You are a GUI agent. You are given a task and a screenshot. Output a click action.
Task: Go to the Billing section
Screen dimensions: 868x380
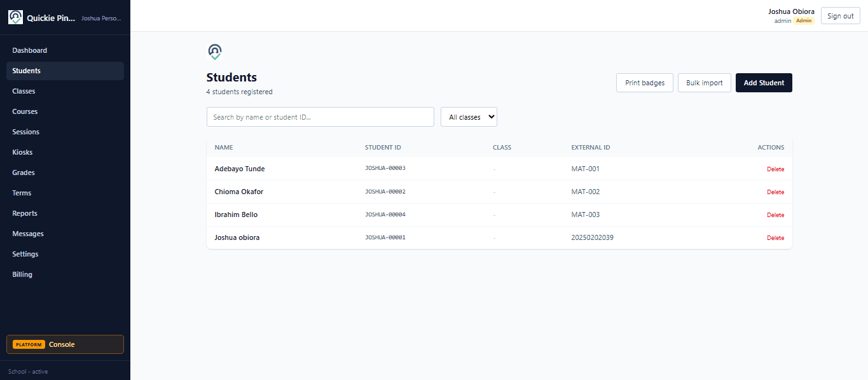(65, 274)
